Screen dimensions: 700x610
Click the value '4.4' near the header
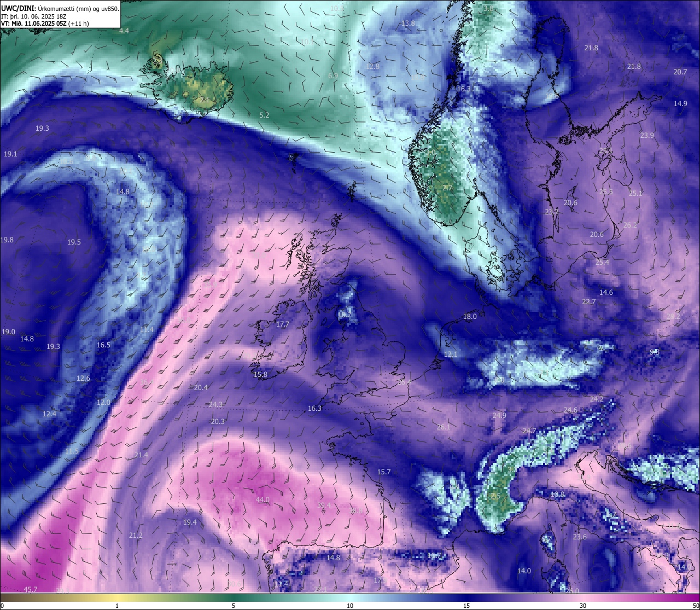pyautogui.click(x=124, y=31)
